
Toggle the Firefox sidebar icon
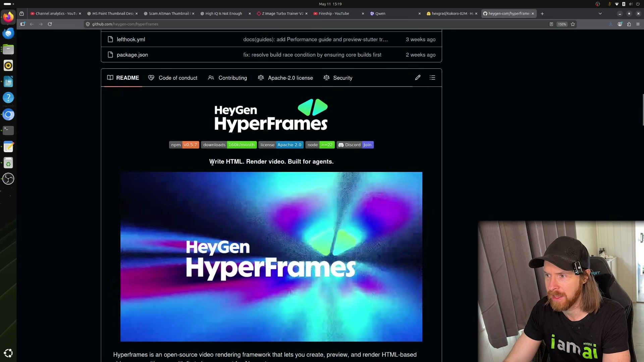click(23, 24)
